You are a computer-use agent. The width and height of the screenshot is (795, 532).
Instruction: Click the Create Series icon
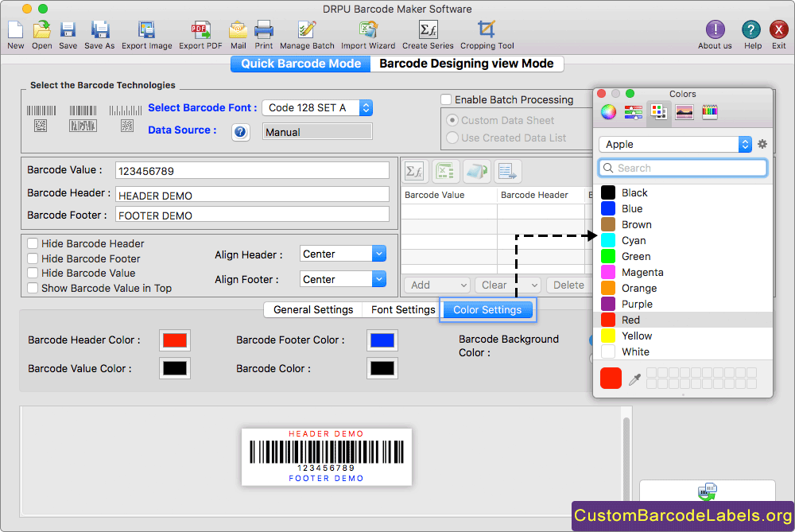(428, 30)
